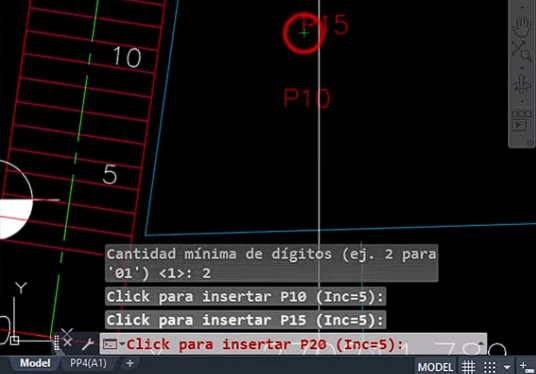
Task: Toggle the drawing grid display
Action: coord(468,367)
